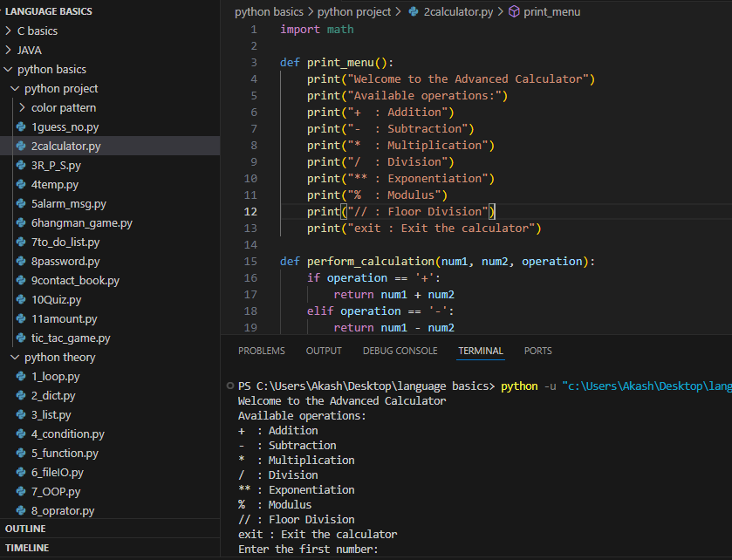Click on line number 15 in the gutter
Image resolution: width=732 pixels, height=560 pixels.
251,262
